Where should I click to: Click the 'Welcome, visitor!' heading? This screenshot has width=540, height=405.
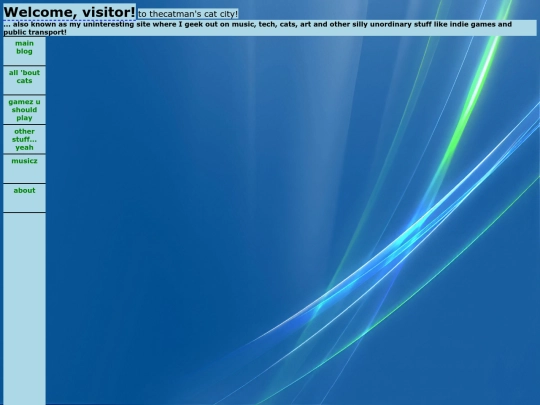tap(69, 12)
